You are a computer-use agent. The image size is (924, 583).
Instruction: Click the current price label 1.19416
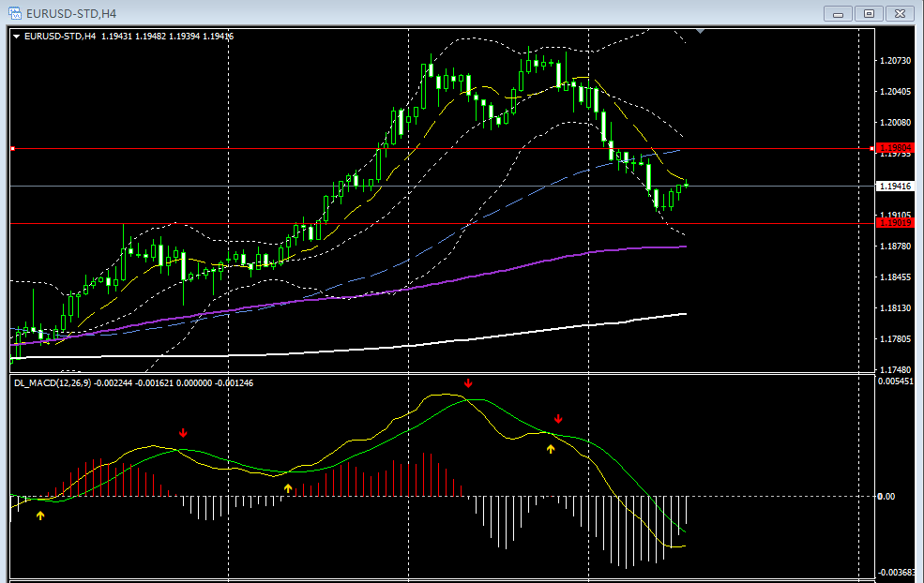point(891,187)
